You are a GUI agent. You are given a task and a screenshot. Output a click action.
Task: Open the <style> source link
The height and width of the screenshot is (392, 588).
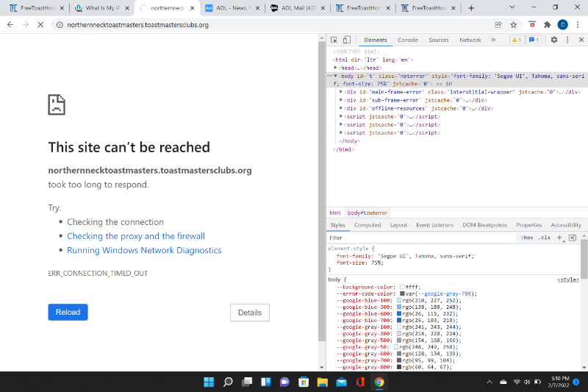567,279
